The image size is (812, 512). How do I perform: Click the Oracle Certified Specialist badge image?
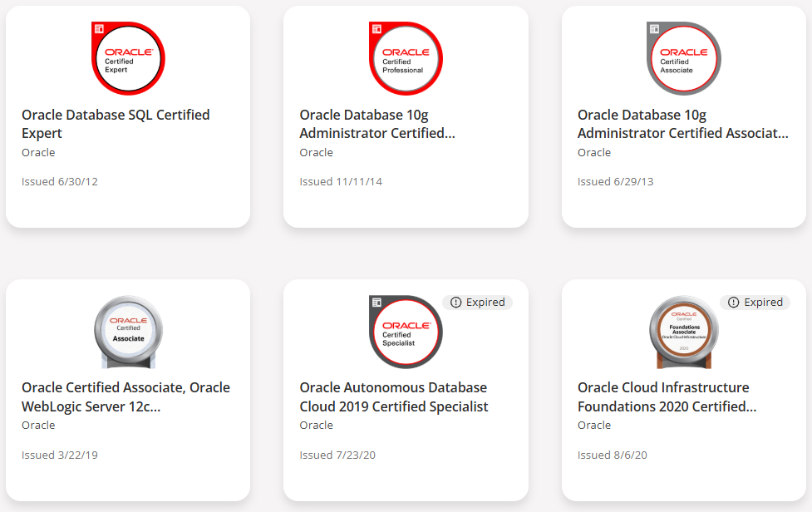(406, 332)
